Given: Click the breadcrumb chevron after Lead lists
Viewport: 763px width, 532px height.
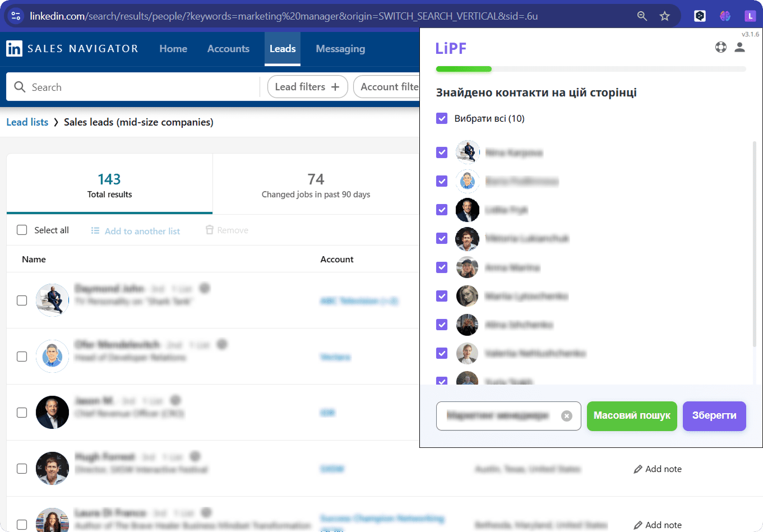Looking at the screenshot, I should pos(56,122).
